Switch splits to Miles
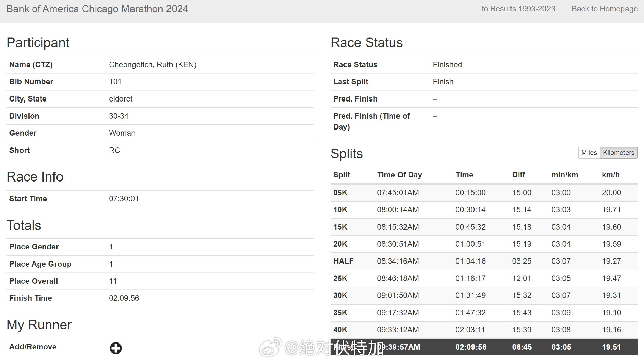The width and height of the screenshot is (644, 363). coord(589,153)
